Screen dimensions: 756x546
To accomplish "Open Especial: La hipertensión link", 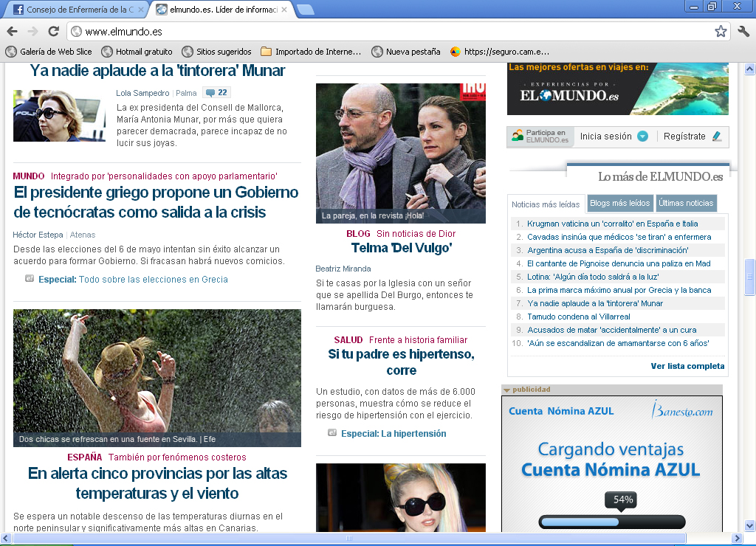I will pyautogui.click(x=393, y=434).
